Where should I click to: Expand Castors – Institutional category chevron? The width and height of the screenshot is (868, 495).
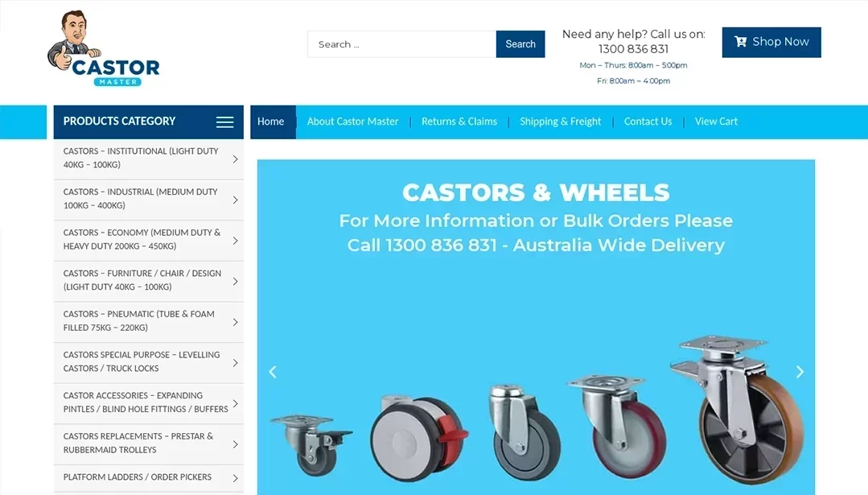coord(235,159)
